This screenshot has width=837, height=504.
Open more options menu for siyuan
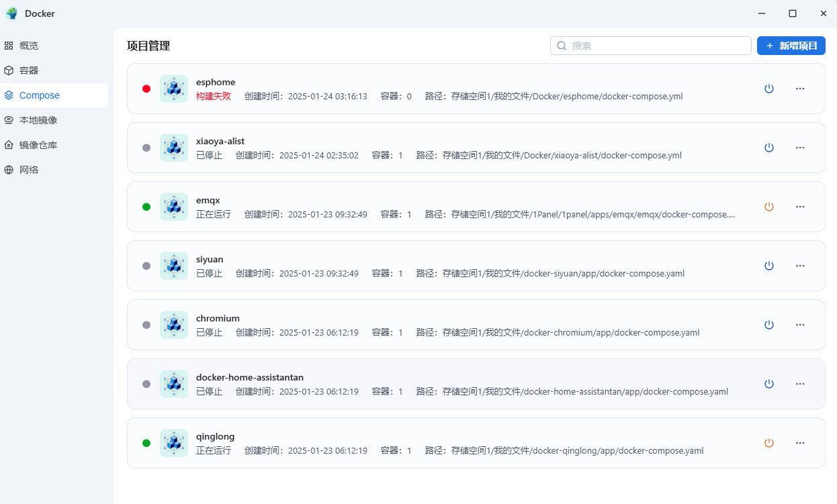click(800, 266)
